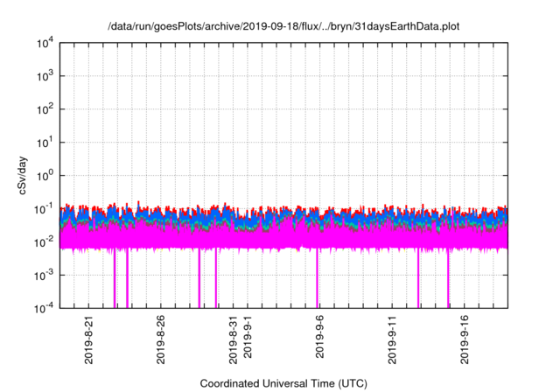Click the 10^2 y-axis tick label
Image resolution: width=560 pixels, height=392 pixels.
click(x=45, y=109)
